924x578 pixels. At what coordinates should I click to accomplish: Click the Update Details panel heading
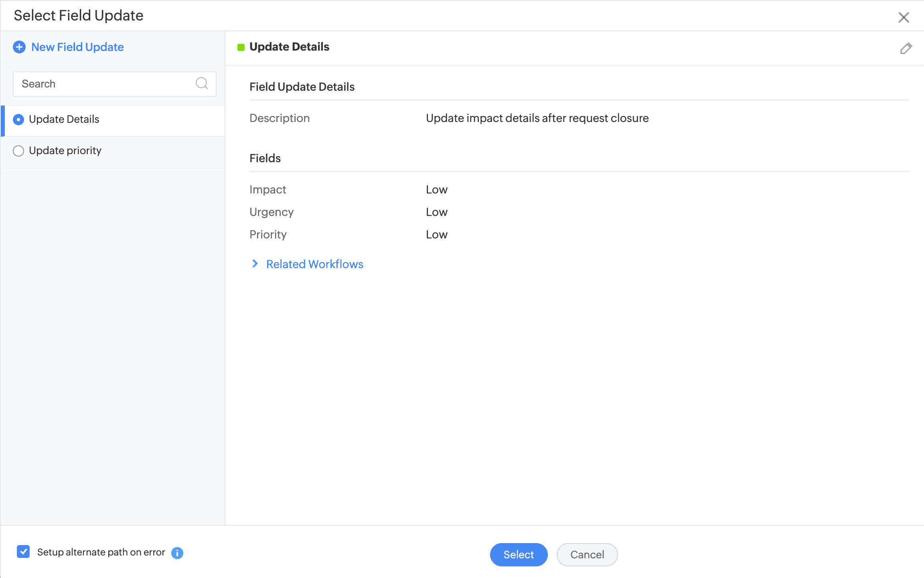pos(289,47)
